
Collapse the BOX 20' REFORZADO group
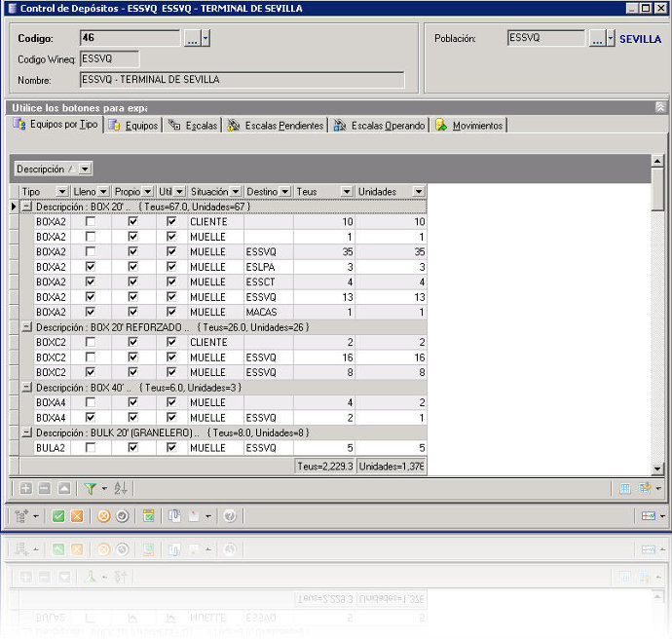point(27,327)
